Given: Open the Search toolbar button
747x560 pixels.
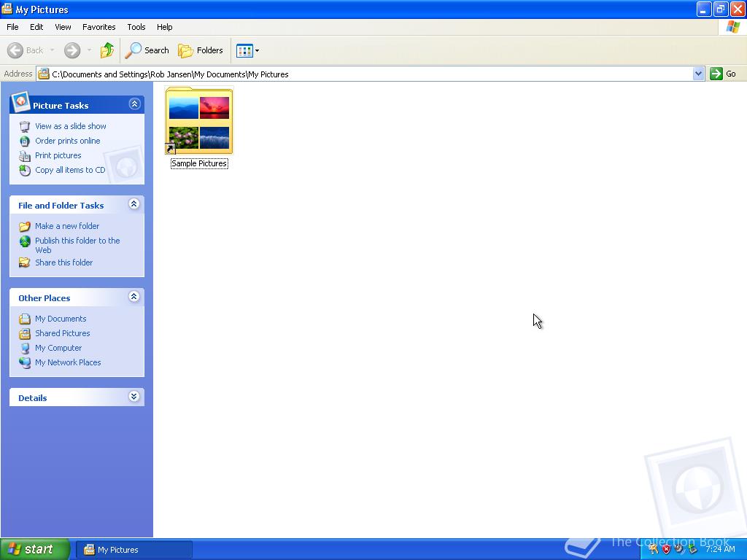Looking at the screenshot, I should coord(147,50).
